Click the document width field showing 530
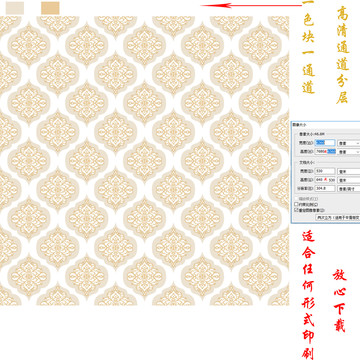This screenshot has width=360, height=360. pos(325,171)
